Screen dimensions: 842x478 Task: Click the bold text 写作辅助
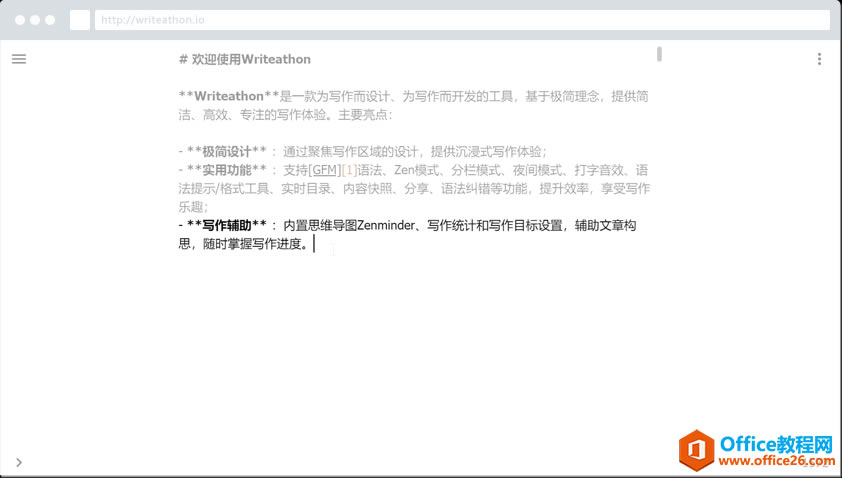(227, 225)
